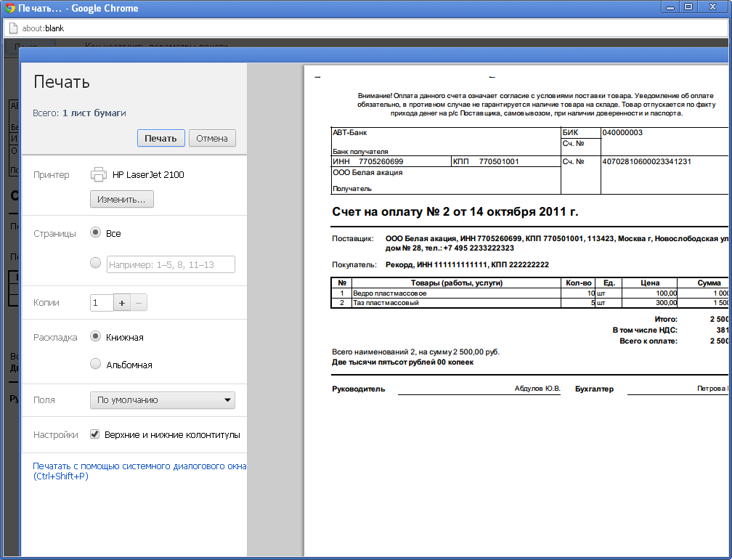732x560 pixels.
Task: Choose "Альбомная" landscape layout
Action: click(95, 365)
